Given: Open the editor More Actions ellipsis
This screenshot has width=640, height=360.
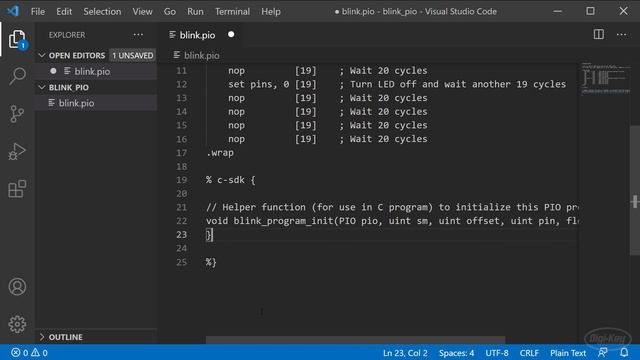Looking at the screenshot, I should (621, 35).
